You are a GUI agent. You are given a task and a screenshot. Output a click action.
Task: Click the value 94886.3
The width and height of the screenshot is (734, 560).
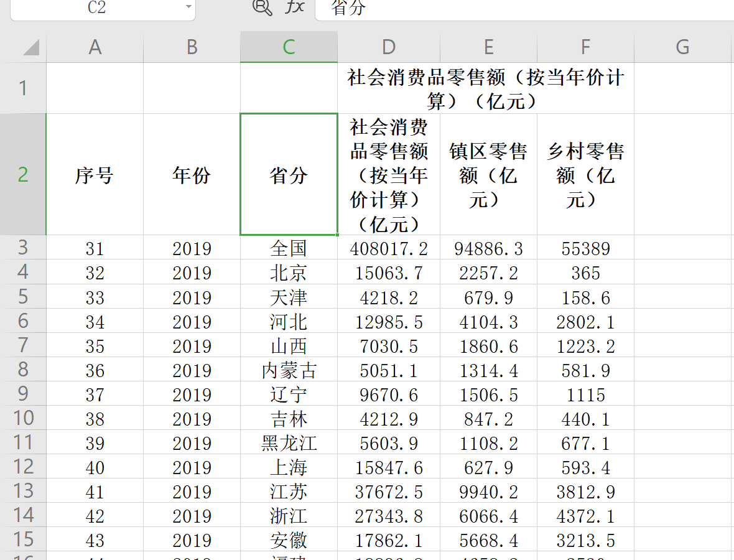click(x=489, y=248)
